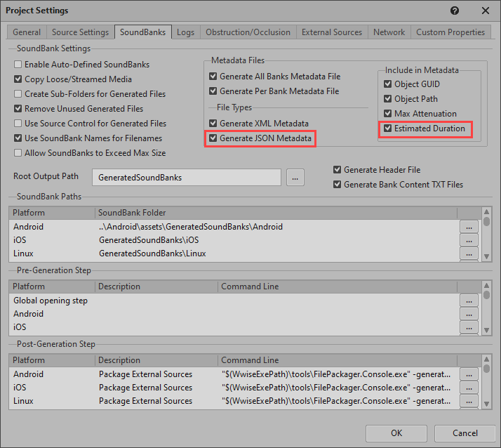Confirm settings with OK button
This screenshot has height=448, width=501.
(x=396, y=433)
